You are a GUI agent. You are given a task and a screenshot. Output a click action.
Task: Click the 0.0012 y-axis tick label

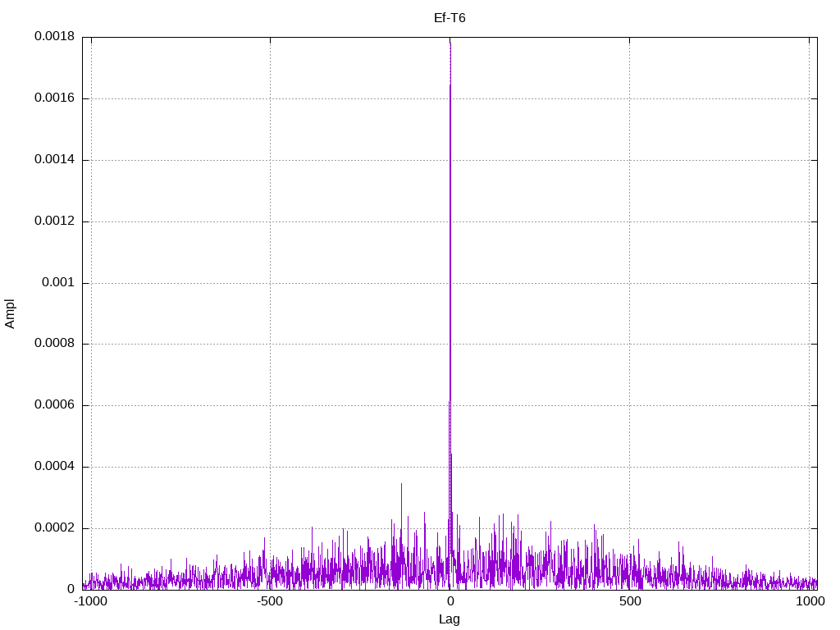55,221
